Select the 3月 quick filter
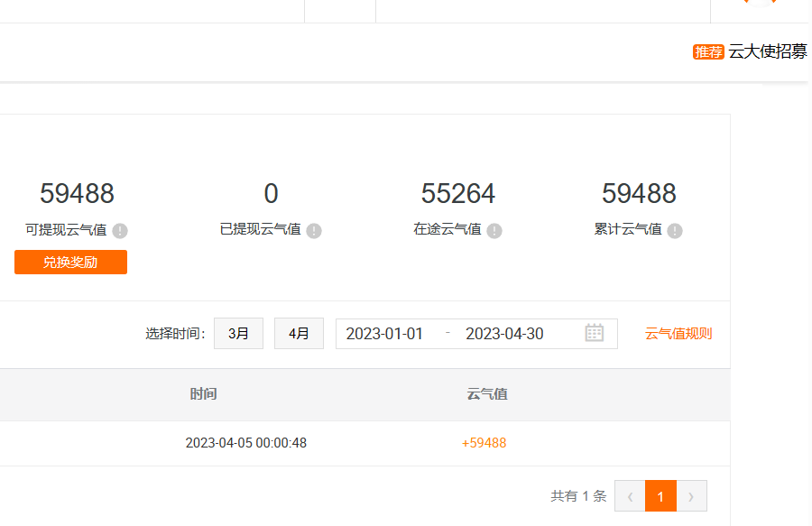 238,333
